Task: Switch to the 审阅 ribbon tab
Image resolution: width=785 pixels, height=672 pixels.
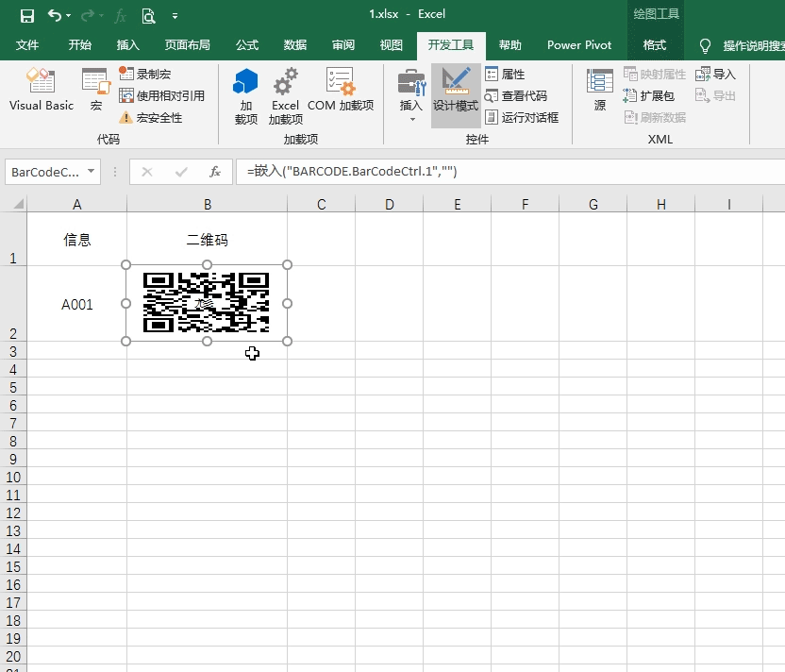Action: click(x=342, y=45)
